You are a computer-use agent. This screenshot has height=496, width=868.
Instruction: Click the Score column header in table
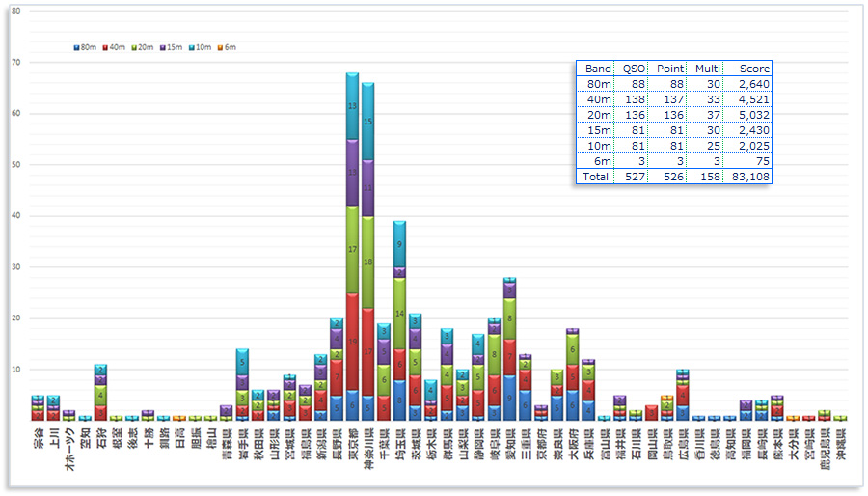tap(754, 69)
